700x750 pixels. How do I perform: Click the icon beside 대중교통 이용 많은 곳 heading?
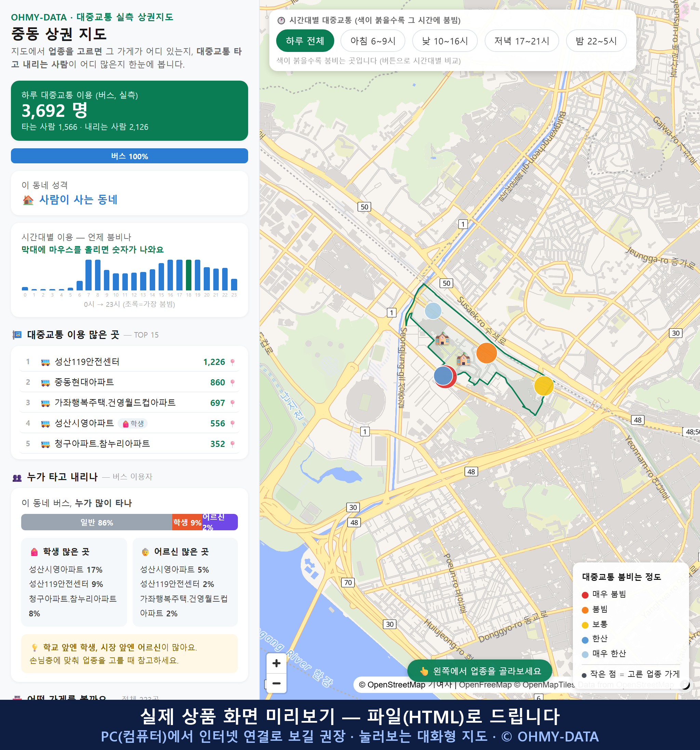coord(17,335)
